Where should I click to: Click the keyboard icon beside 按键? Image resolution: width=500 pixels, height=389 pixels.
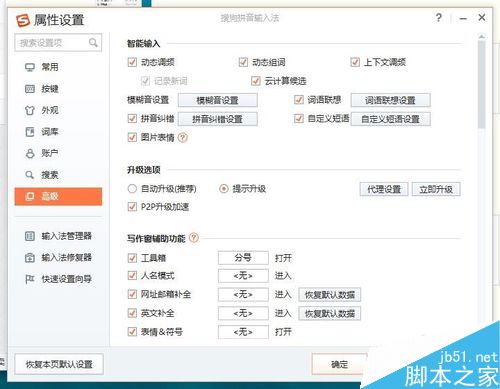(30, 89)
